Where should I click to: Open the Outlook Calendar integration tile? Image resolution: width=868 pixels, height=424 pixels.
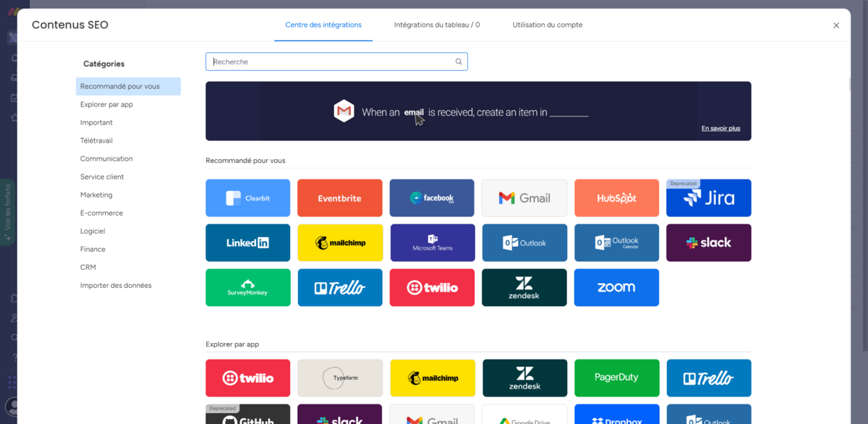[616, 242]
